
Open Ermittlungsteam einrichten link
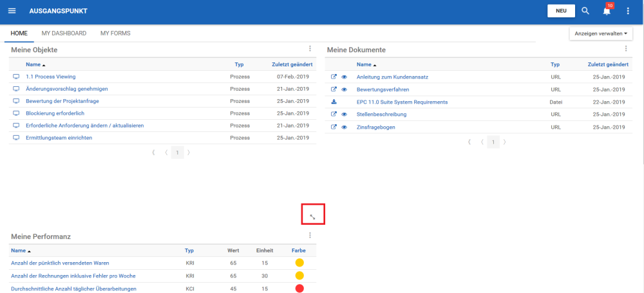pyautogui.click(x=59, y=138)
